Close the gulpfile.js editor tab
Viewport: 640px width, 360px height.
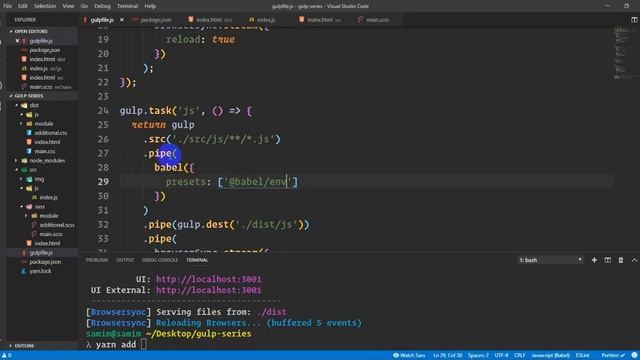point(122,20)
